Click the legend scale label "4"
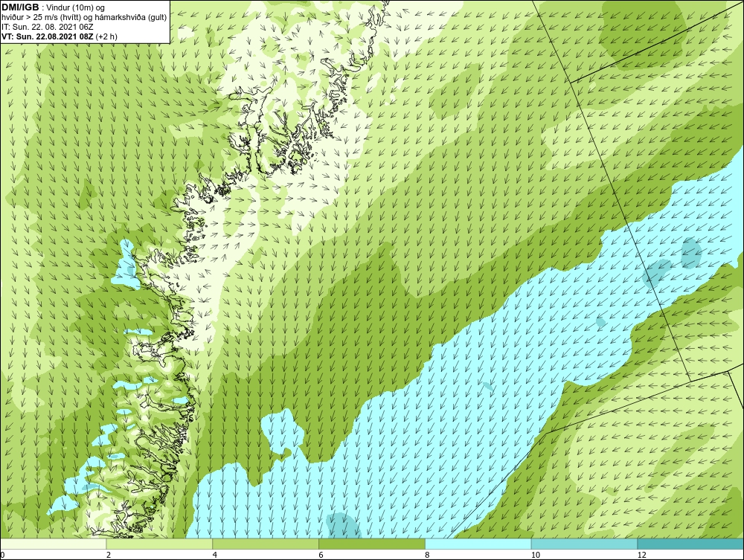The width and height of the screenshot is (744, 560). 215,555
